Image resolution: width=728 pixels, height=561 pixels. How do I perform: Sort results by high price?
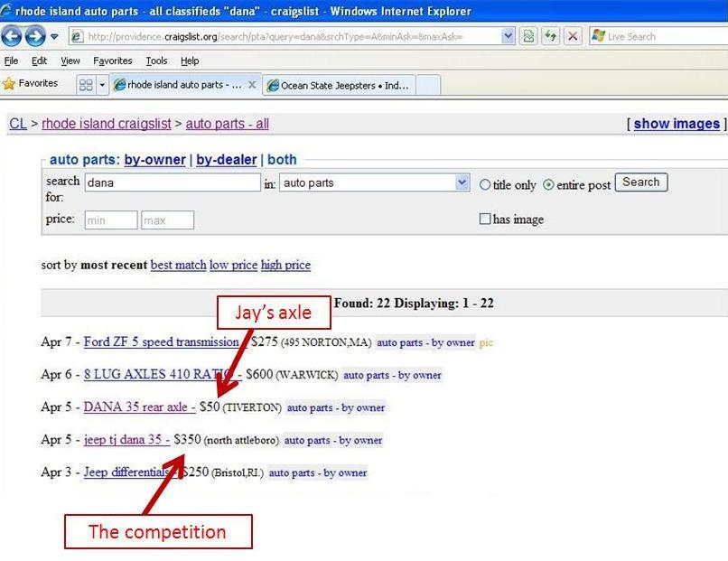coord(285,266)
